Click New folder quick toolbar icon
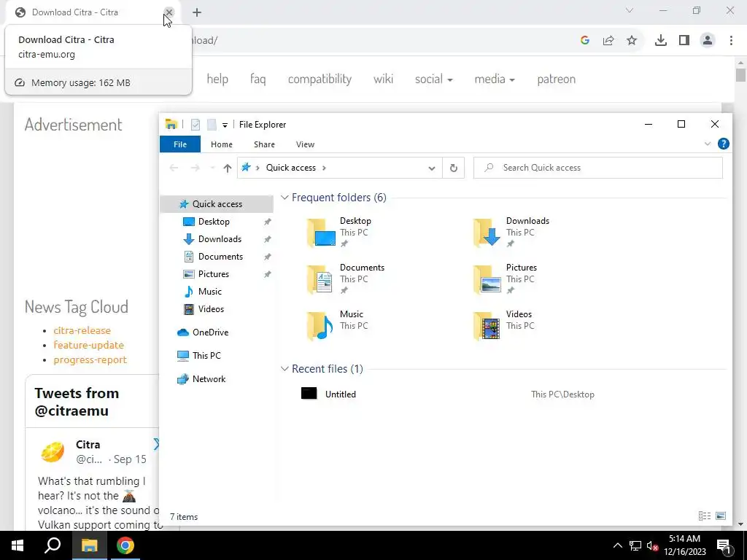 [212, 125]
